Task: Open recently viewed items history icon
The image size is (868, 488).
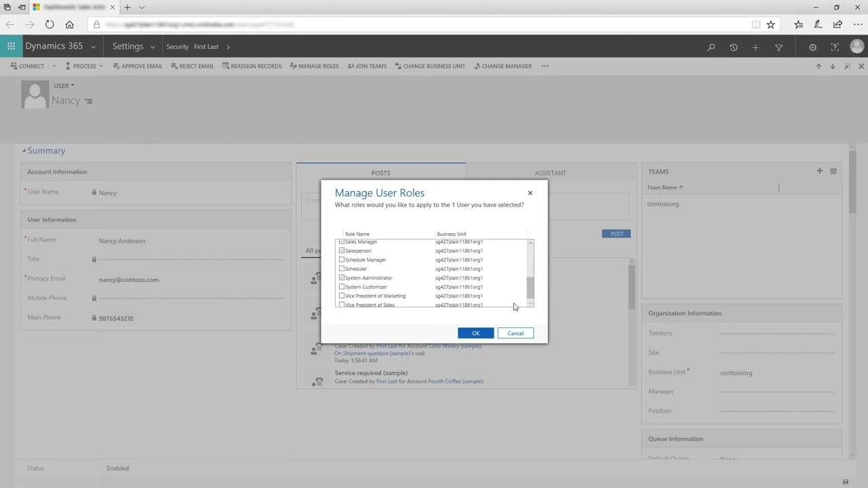Action: (733, 47)
